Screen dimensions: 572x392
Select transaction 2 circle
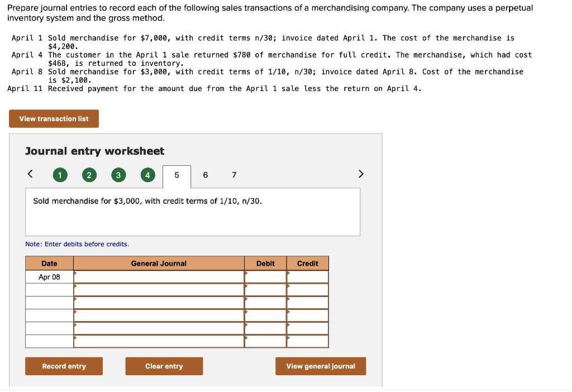pos(89,175)
